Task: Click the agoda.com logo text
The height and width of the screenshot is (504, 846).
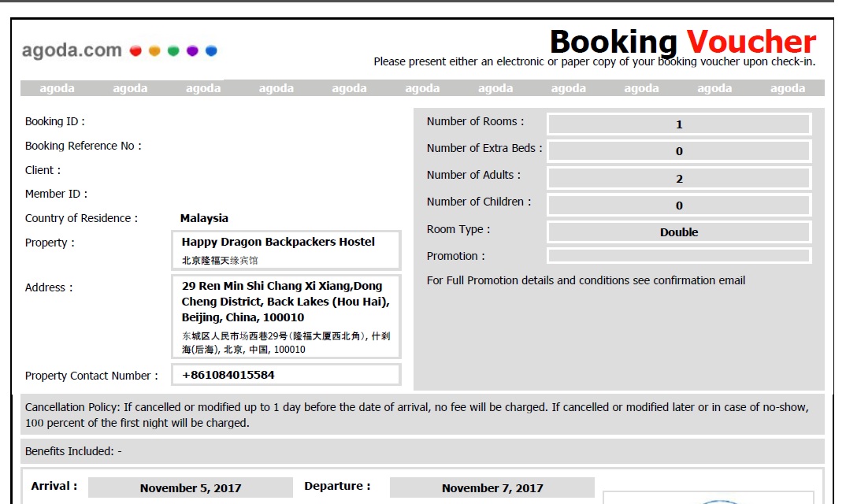Action: tap(72, 50)
